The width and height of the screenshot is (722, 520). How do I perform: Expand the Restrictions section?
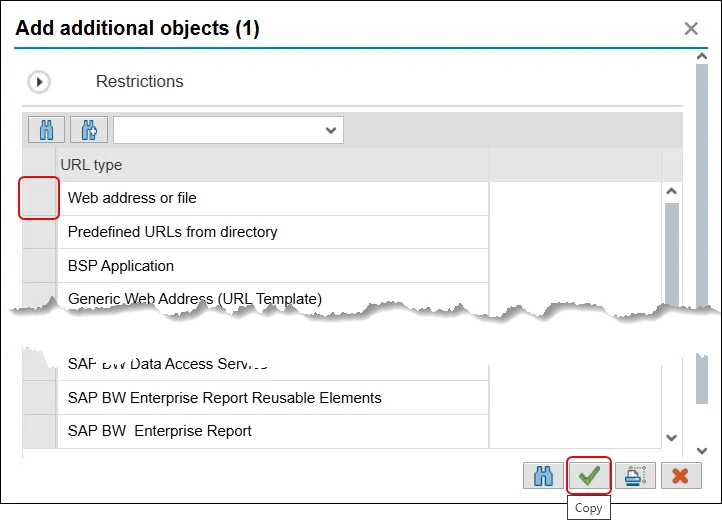click(38, 82)
